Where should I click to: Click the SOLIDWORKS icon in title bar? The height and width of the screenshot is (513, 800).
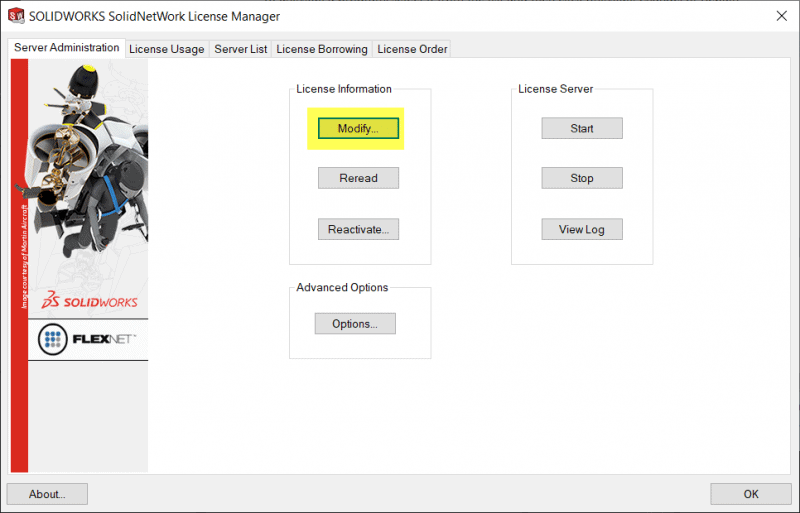(x=16, y=16)
